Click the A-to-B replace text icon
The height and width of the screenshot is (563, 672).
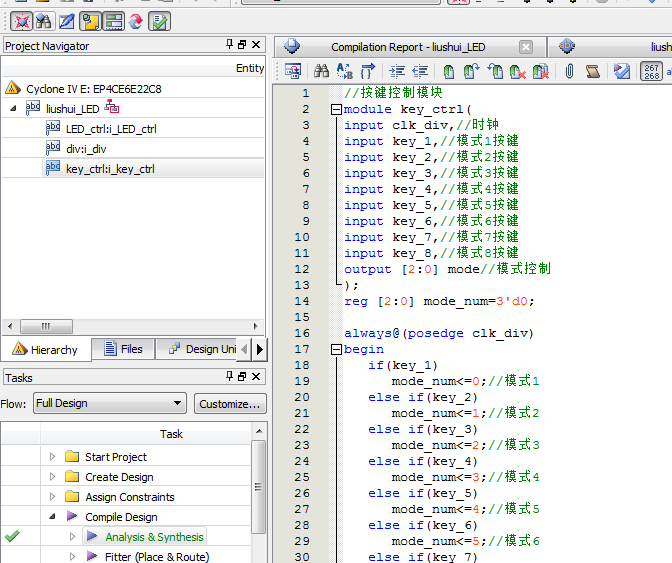click(345, 71)
